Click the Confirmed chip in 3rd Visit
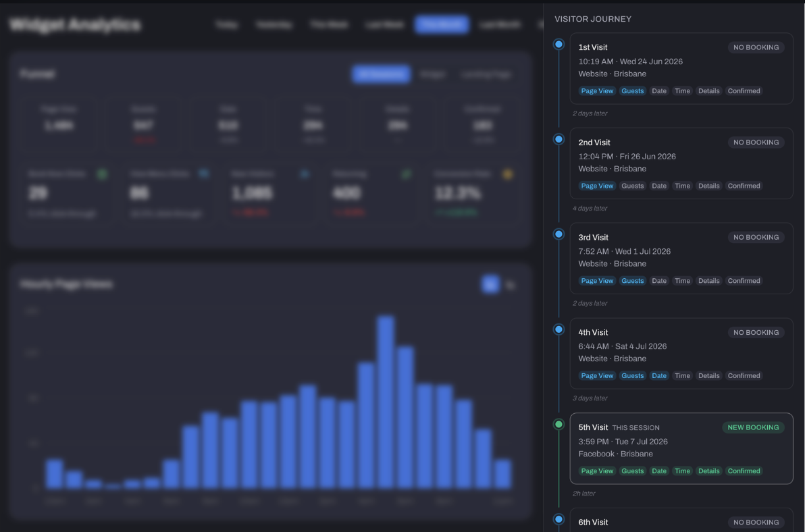805x532 pixels. pyautogui.click(x=744, y=281)
